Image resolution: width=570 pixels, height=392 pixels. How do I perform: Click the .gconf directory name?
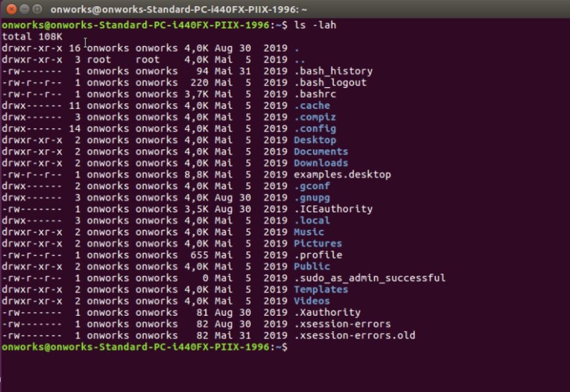pyautogui.click(x=312, y=186)
